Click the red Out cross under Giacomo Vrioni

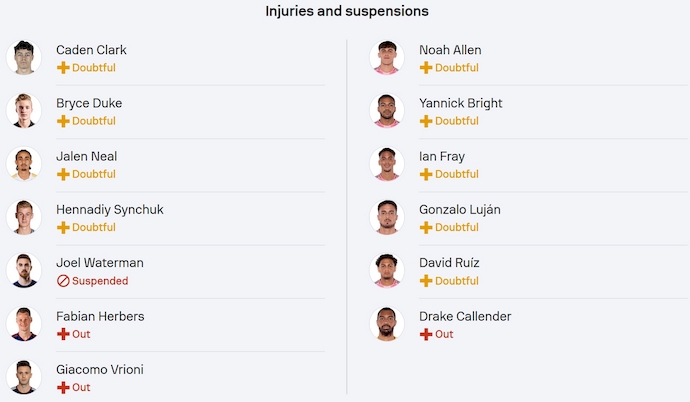pyautogui.click(x=63, y=387)
